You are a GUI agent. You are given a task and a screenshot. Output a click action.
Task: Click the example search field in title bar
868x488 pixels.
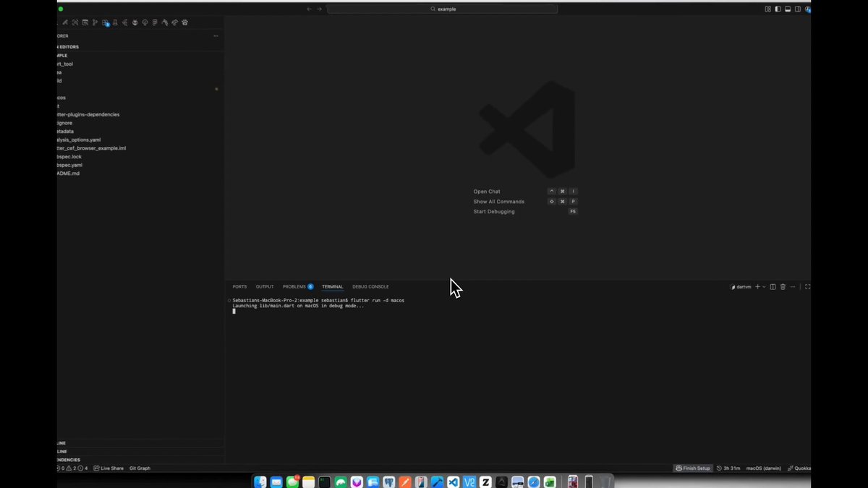coord(443,9)
